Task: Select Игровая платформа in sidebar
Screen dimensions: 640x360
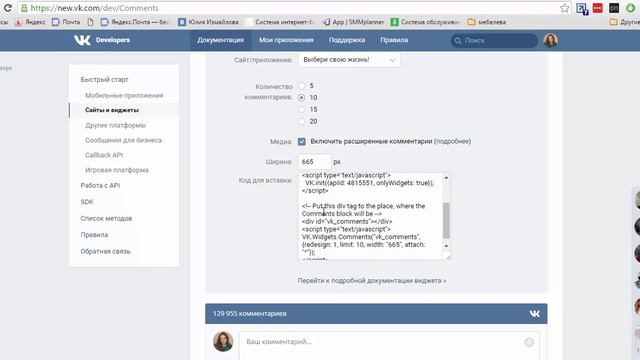Action: (x=117, y=170)
